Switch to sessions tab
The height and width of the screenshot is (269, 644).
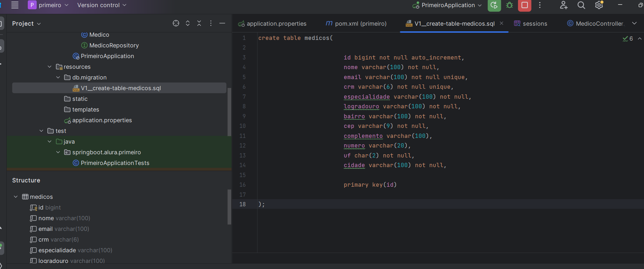[531, 24]
